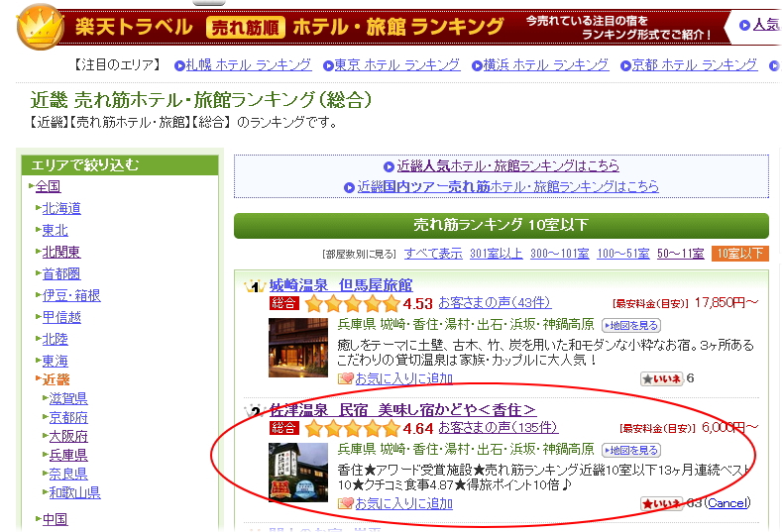The height and width of the screenshot is (532, 782).
Task: Click the gold crown ranking icon
Action: [36, 25]
